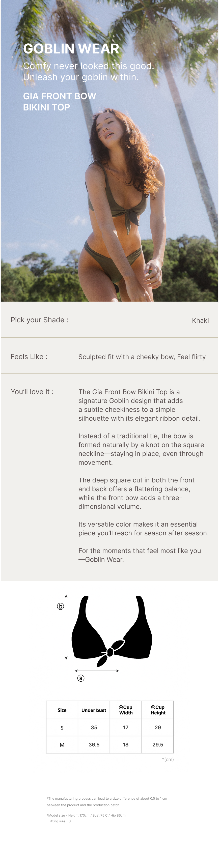Click the Khaki shade option
The height and width of the screenshot is (868, 219).
200,321
